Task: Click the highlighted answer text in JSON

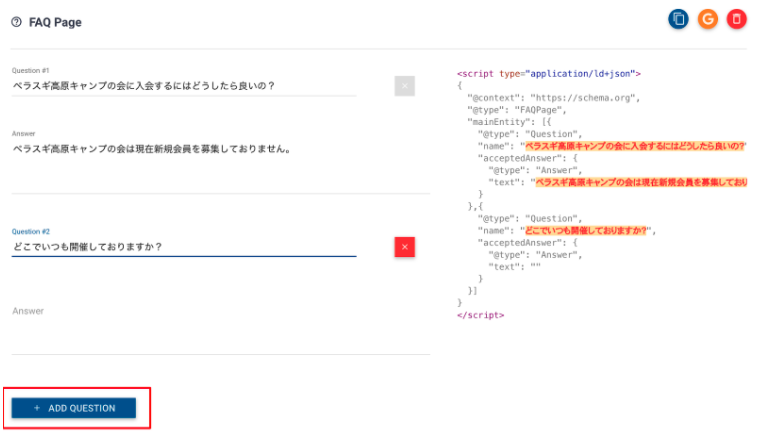Action: pos(641,182)
